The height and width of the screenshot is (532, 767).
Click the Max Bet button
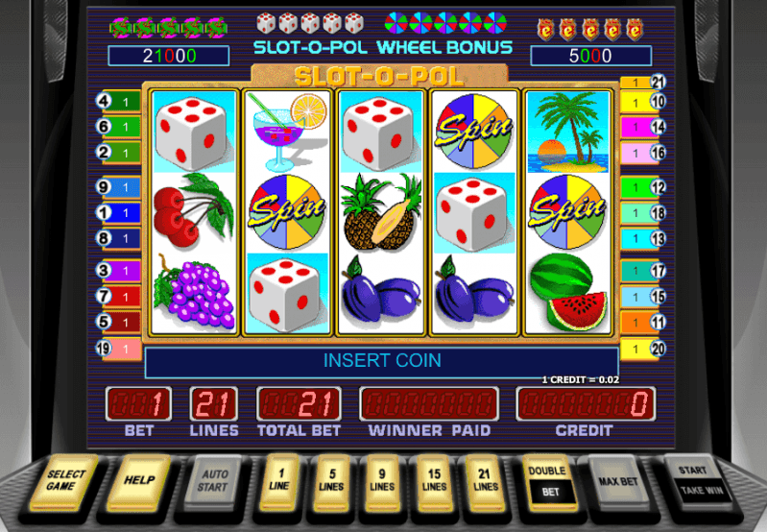coord(618,482)
